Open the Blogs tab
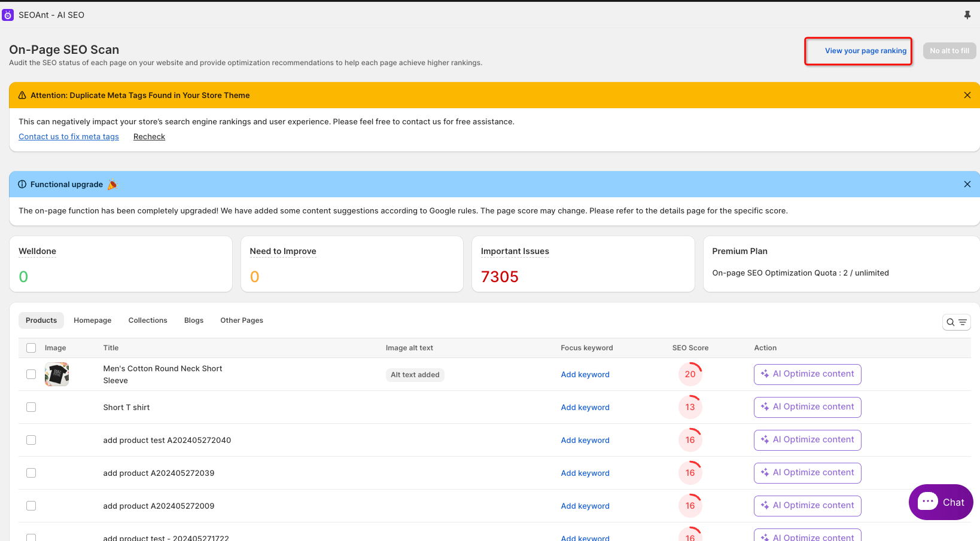980x541 pixels. pyautogui.click(x=194, y=320)
